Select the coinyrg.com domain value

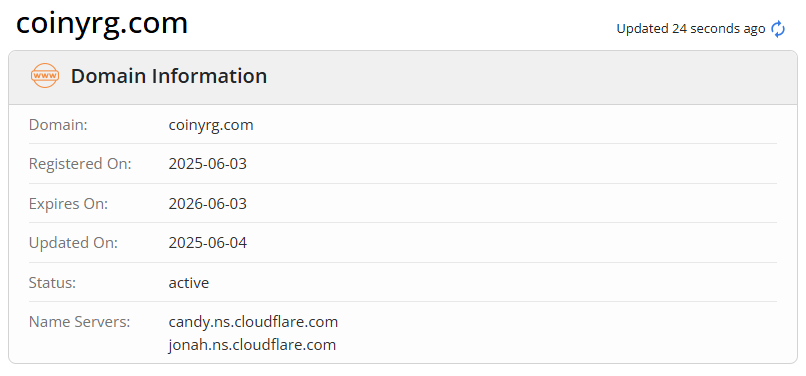211,125
